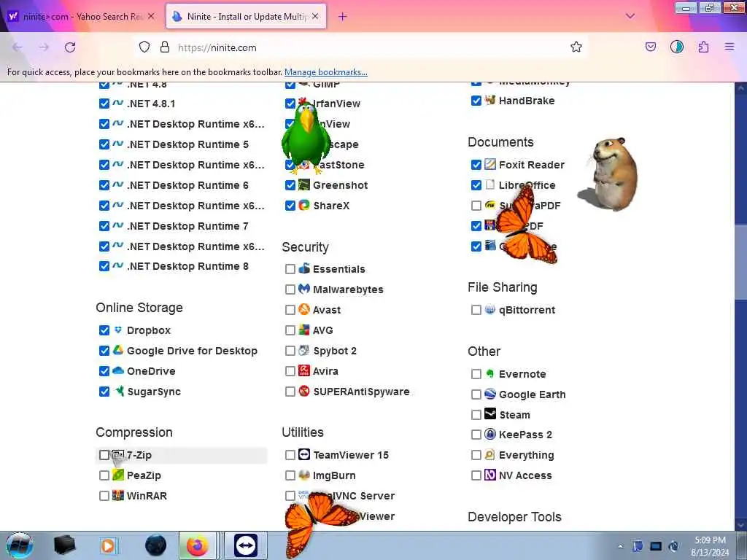
Task: Show hidden tray icons arrow
Action: click(620, 546)
